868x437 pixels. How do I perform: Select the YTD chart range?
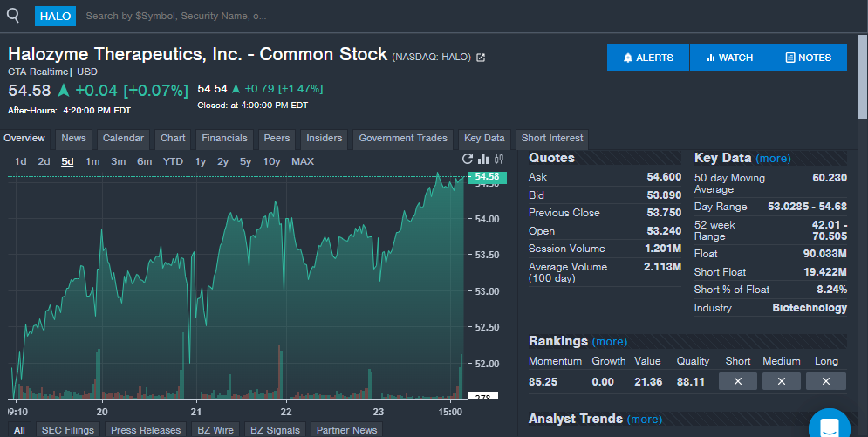(173, 161)
